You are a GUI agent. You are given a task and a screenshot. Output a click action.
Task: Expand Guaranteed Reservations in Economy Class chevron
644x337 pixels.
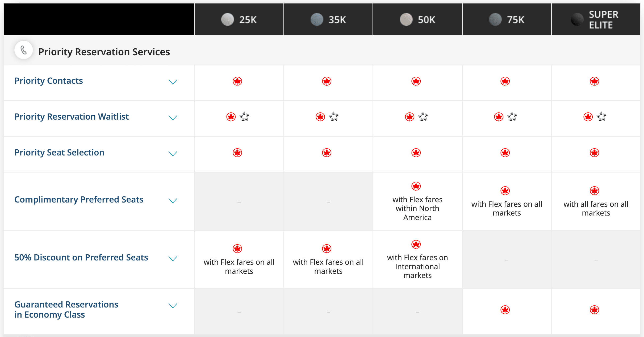(173, 305)
